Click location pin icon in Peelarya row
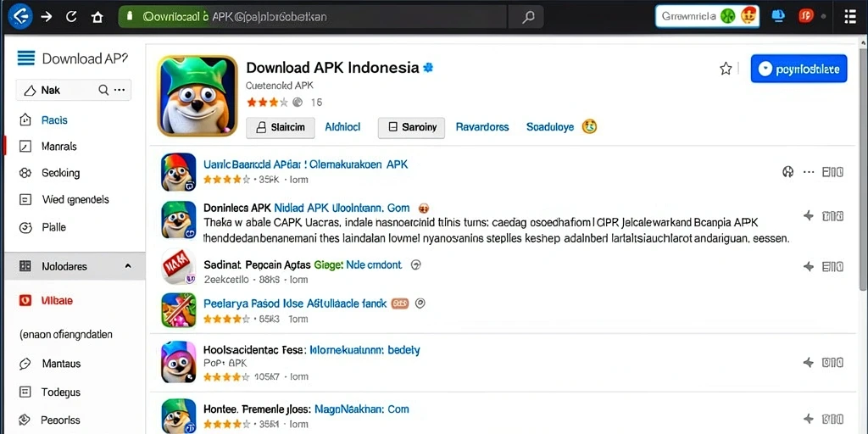The image size is (868, 434). pyautogui.click(x=420, y=303)
